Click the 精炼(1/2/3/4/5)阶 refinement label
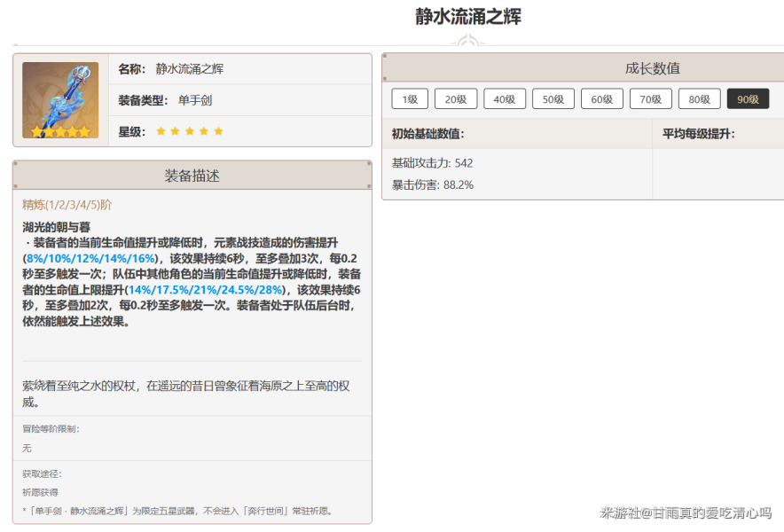Image resolution: width=784 pixels, height=532 pixels. click(67, 205)
